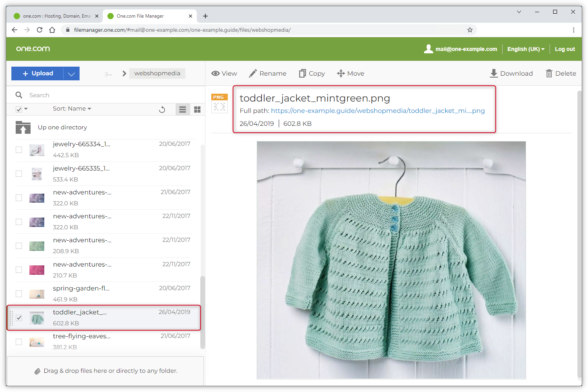Switch to the one.com Hosting browser tab
The height and width of the screenshot is (392, 588).
(54, 16)
